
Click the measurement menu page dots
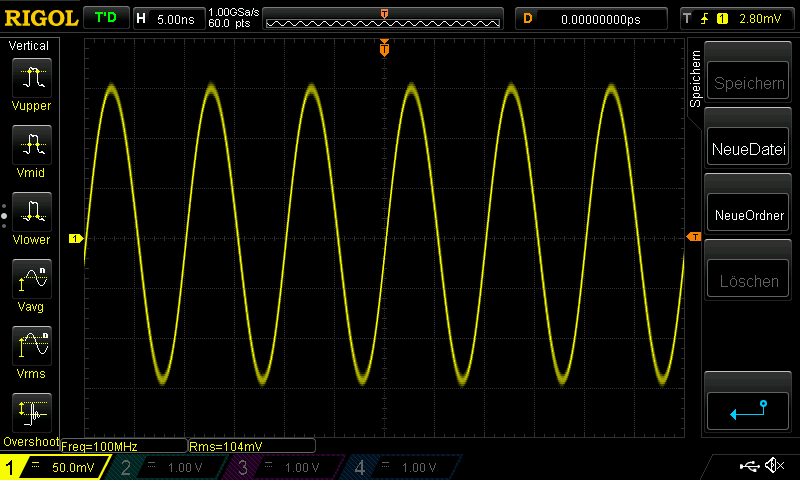click(4, 216)
